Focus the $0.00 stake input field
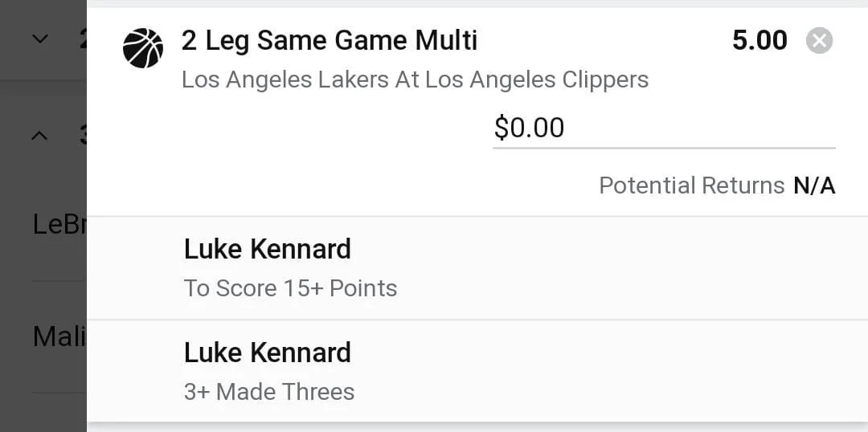 [664, 128]
